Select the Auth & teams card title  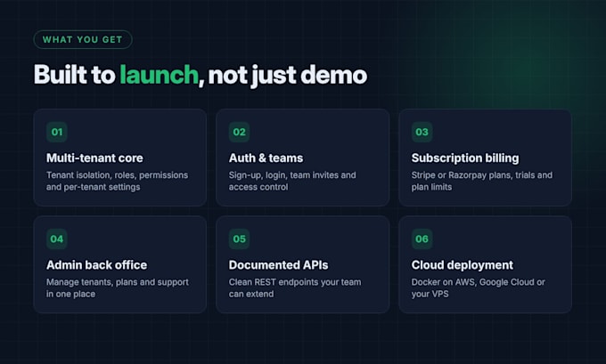[266, 158]
